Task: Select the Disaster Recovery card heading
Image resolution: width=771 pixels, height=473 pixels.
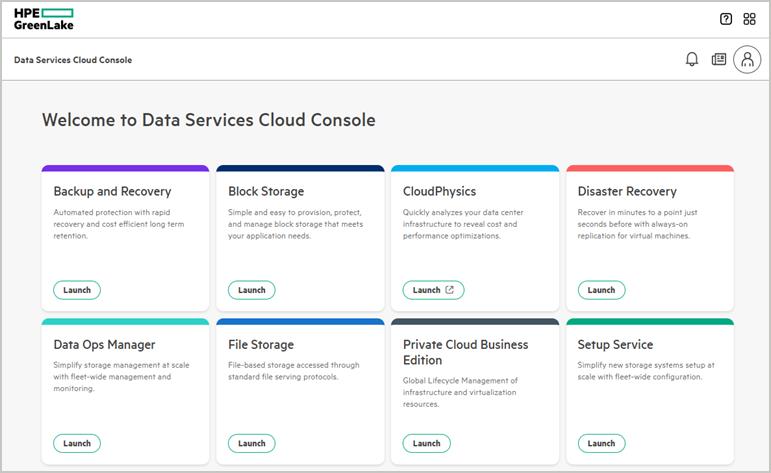Action: pos(627,191)
